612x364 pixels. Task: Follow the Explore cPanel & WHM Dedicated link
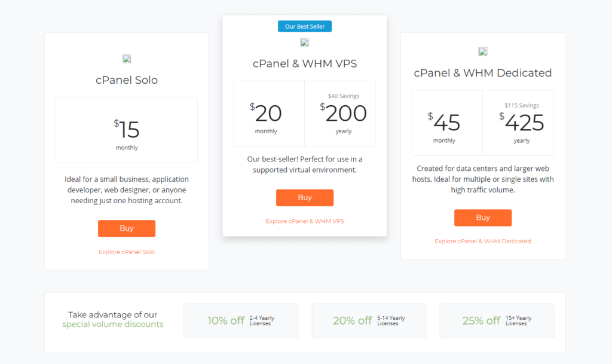pyautogui.click(x=483, y=241)
